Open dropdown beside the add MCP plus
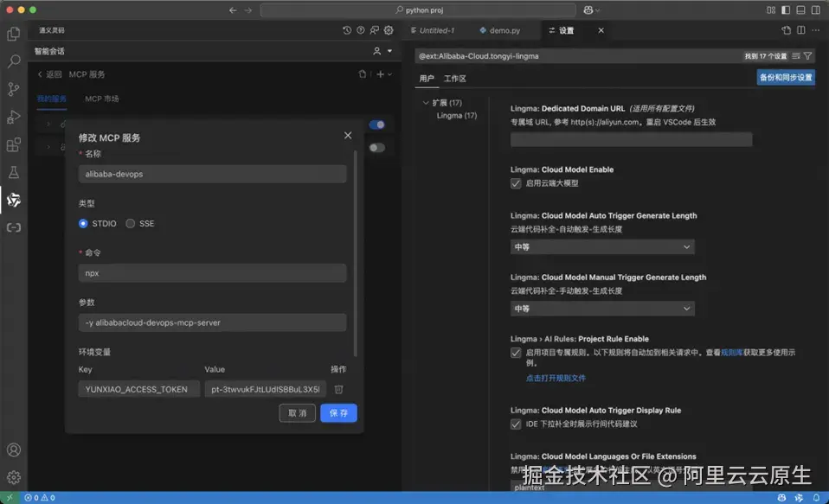The width and height of the screenshot is (829, 504). point(389,74)
